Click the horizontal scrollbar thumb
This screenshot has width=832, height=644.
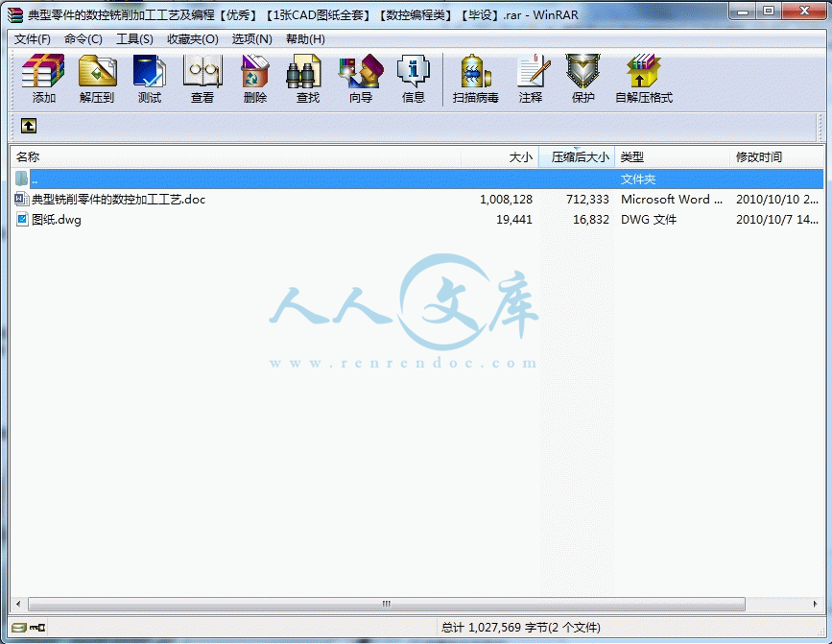click(x=387, y=605)
